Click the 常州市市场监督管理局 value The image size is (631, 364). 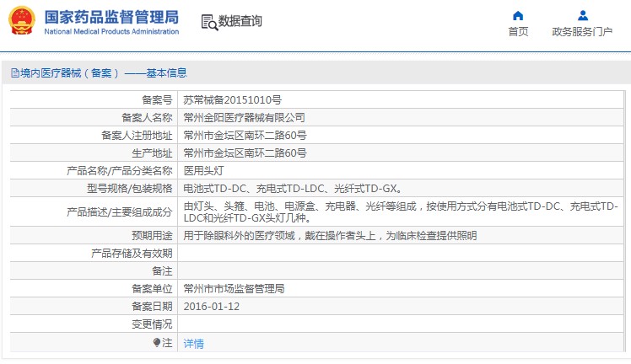(x=234, y=288)
